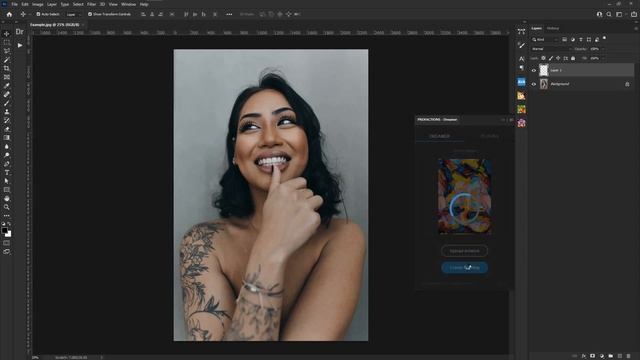Viewport: 640px width, 360px height.
Task: Open the Filter menu
Action: point(91,4)
